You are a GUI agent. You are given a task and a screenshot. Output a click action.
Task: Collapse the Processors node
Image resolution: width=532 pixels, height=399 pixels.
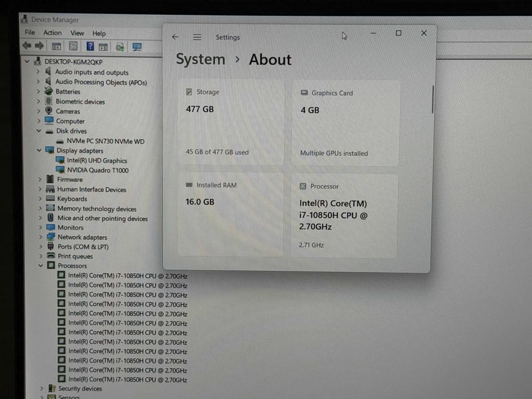click(x=40, y=265)
